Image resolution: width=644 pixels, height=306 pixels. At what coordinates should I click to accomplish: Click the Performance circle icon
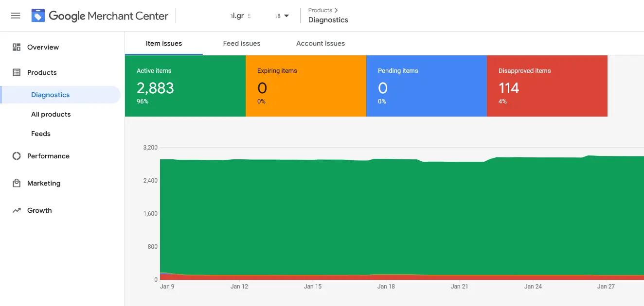pos(17,156)
